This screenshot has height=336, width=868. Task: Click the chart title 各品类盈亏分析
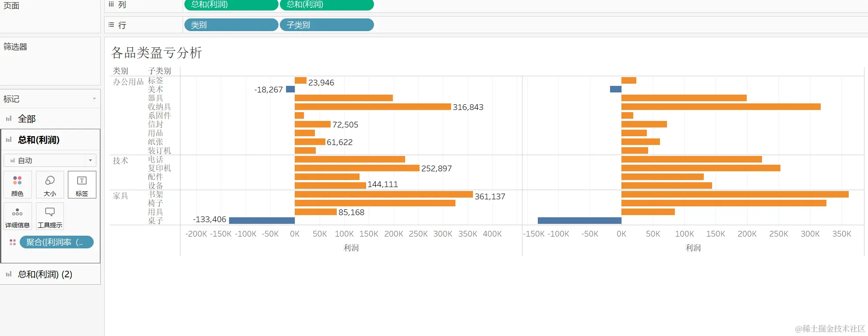tap(157, 53)
